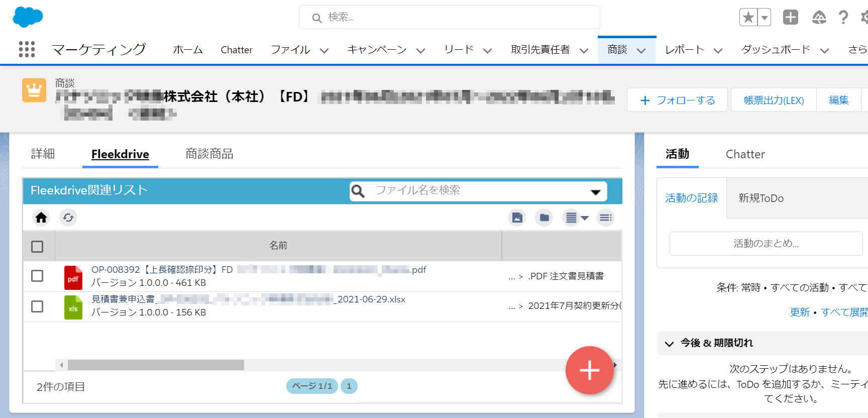This screenshot has width=868, height=418.
Task: Expand the リード tab dropdown chevron
Action: (487, 51)
